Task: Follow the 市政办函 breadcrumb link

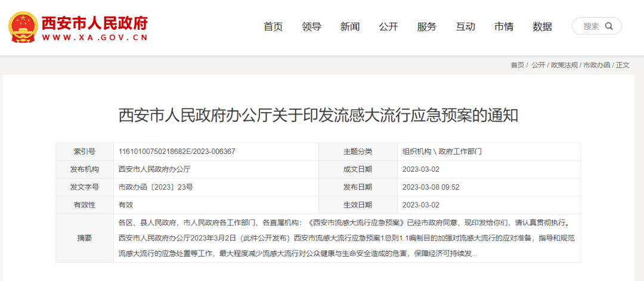Action: coord(597,65)
